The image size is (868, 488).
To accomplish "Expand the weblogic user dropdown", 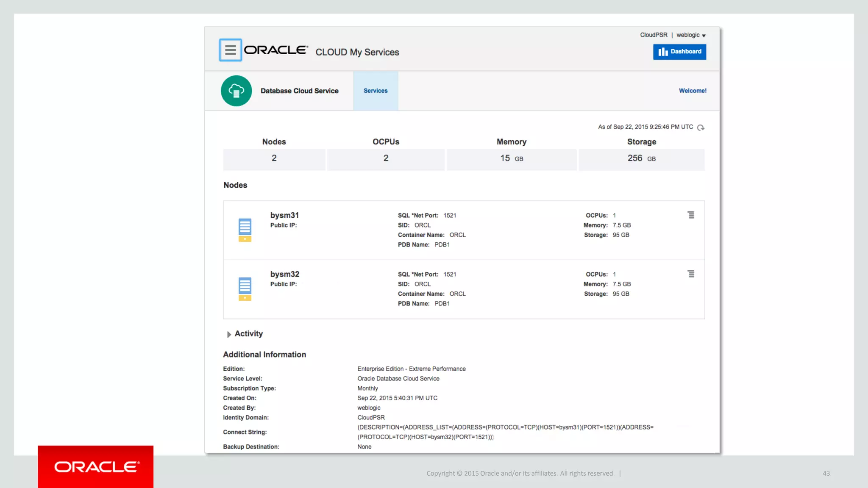I will click(x=691, y=35).
